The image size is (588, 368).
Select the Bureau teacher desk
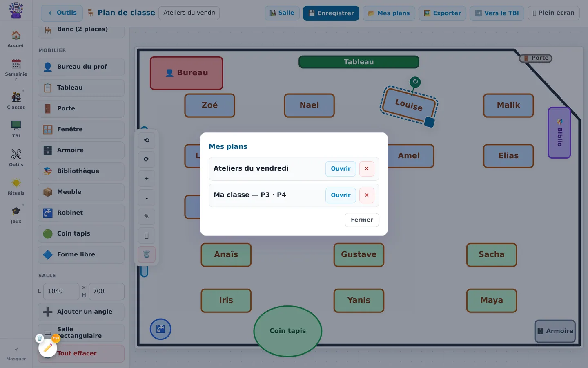187,73
